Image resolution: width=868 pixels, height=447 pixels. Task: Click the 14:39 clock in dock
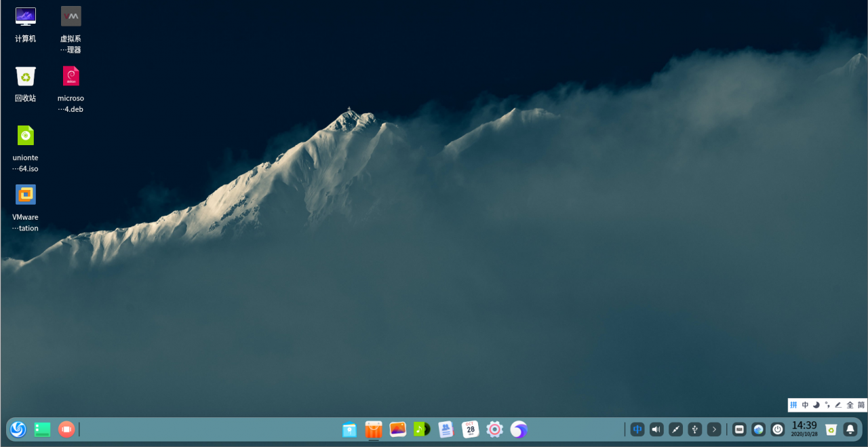click(x=804, y=429)
